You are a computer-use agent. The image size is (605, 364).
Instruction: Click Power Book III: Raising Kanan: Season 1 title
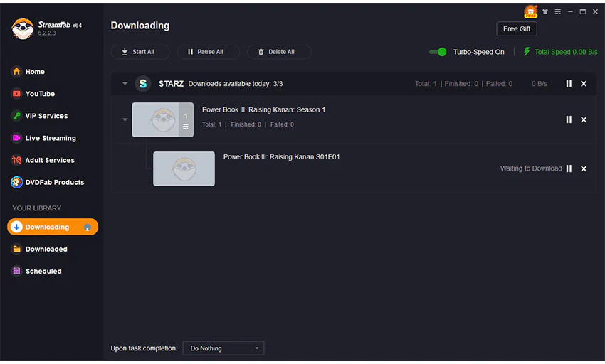pos(263,110)
